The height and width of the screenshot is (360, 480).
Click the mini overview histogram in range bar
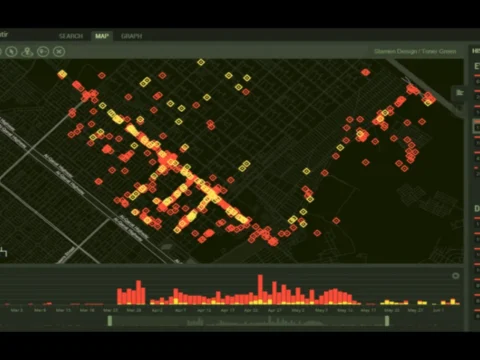click(248, 321)
